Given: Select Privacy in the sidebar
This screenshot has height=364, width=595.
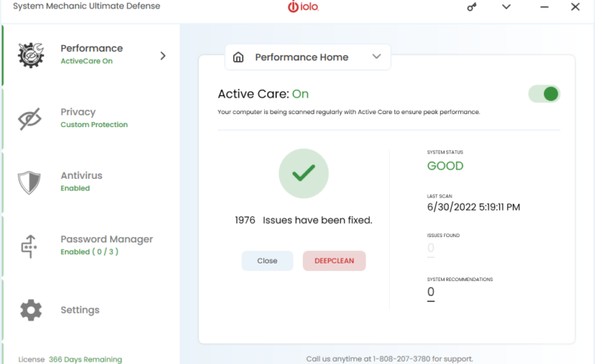Looking at the screenshot, I should [91, 118].
